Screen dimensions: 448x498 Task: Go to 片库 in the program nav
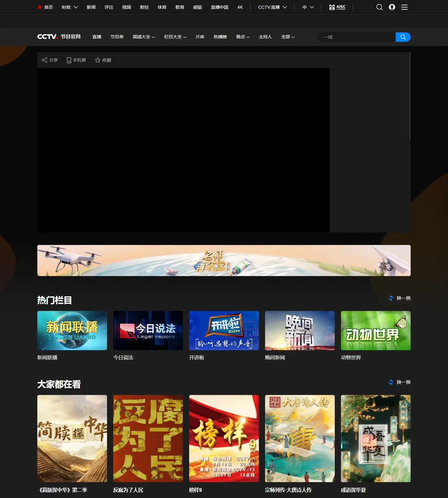[x=200, y=37]
